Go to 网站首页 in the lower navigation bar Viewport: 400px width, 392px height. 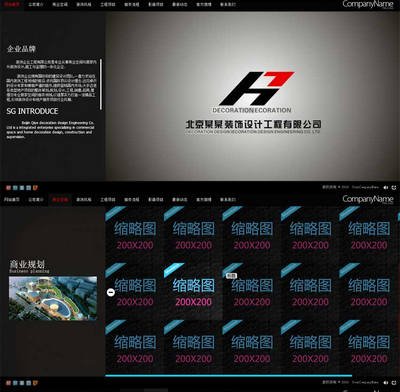pyautogui.click(x=12, y=200)
